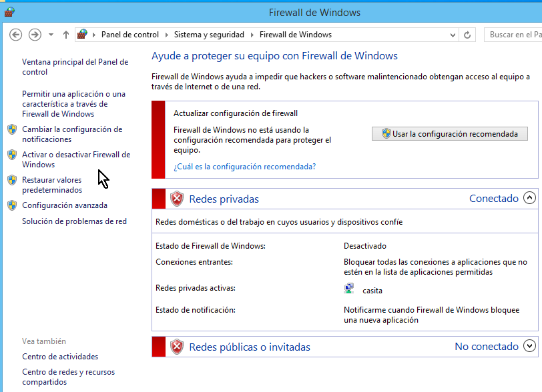Click the shield icon beside Configuración avanzada
Viewport: 542px width, 392px height.
(x=12, y=205)
